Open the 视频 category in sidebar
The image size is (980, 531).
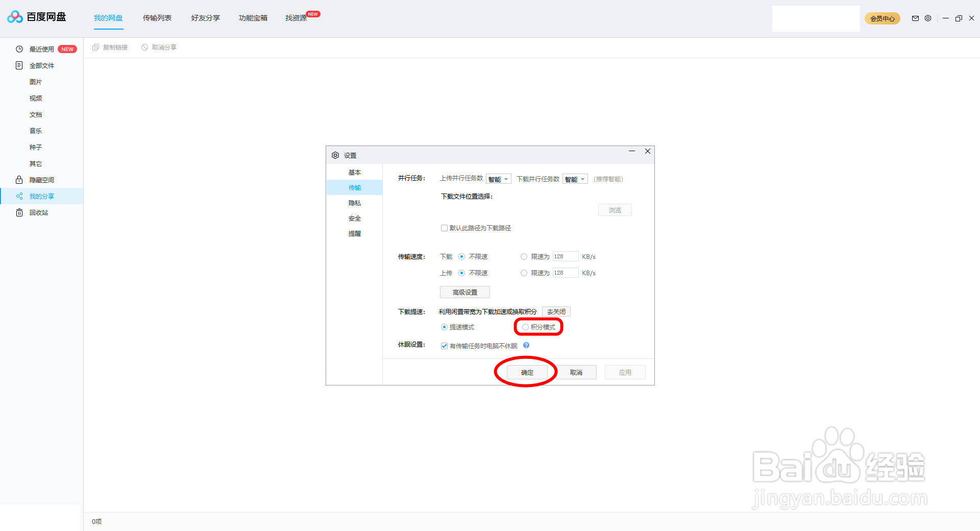coord(36,98)
